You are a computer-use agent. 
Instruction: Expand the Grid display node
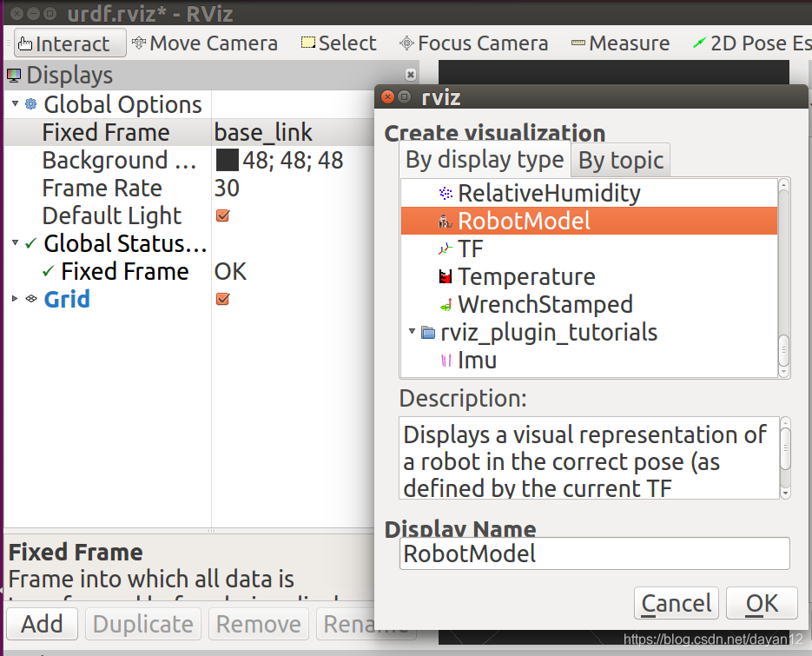coord(15,299)
